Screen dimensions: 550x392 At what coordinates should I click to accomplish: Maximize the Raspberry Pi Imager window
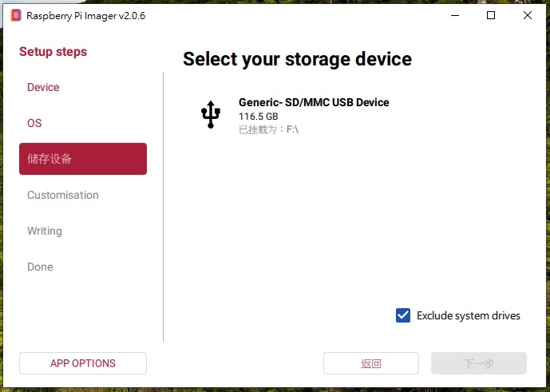[492, 15]
